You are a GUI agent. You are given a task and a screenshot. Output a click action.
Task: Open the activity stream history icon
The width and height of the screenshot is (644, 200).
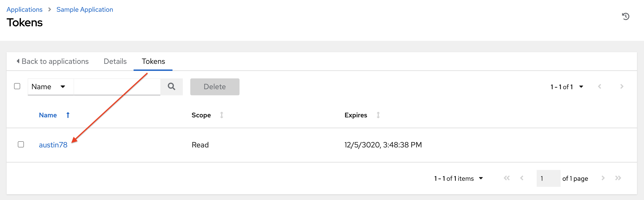pyautogui.click(x=626, y=16)
